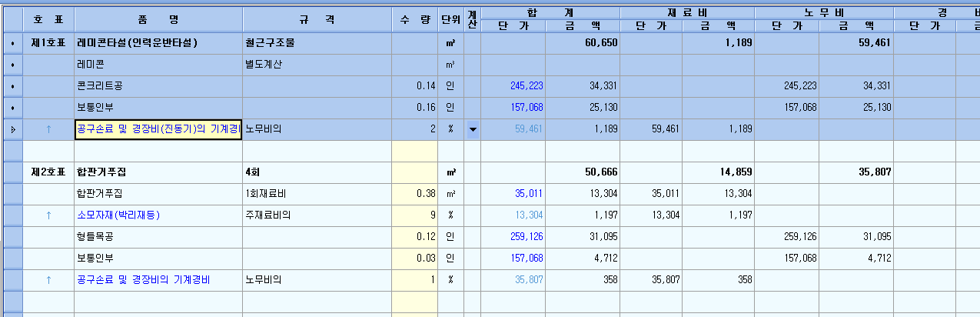Select the 철근구조물 specification cell
This screenshot has height=317, width=980.
tap(317, 43)
